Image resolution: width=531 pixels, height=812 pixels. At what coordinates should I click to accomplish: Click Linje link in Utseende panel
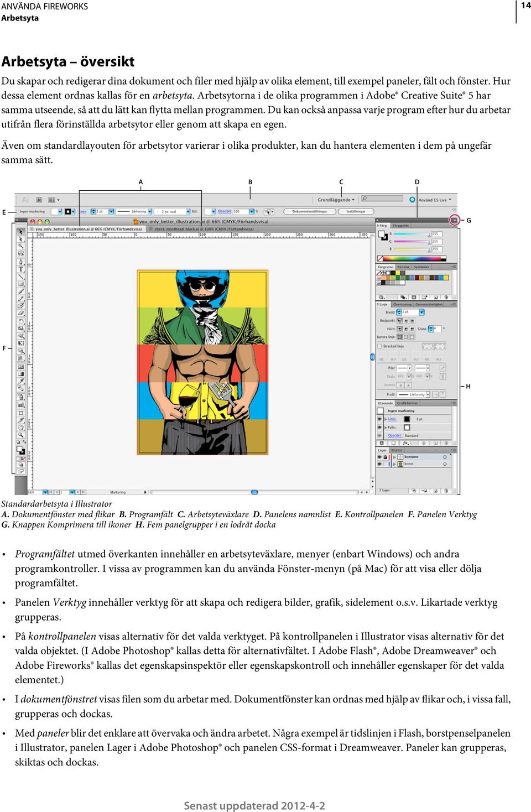click(392, 419)
